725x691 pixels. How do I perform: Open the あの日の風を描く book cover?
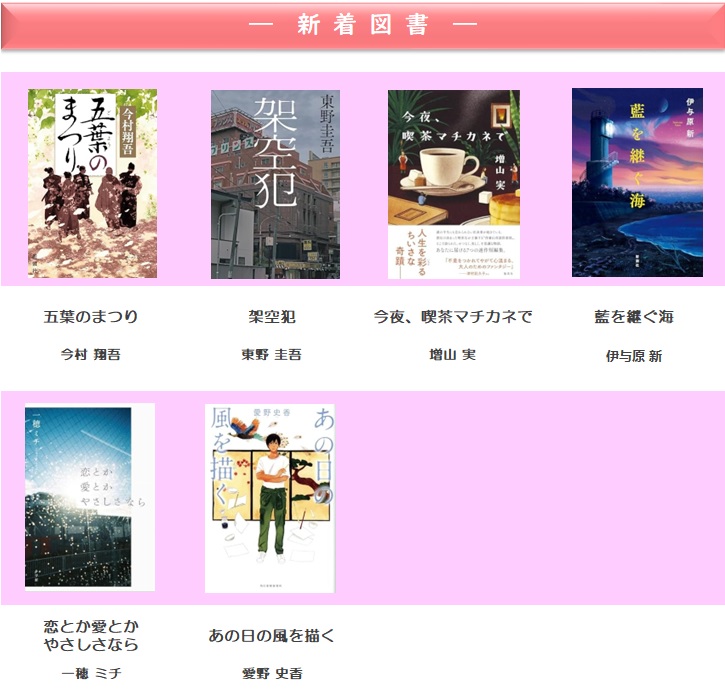[x=270, y=498]
